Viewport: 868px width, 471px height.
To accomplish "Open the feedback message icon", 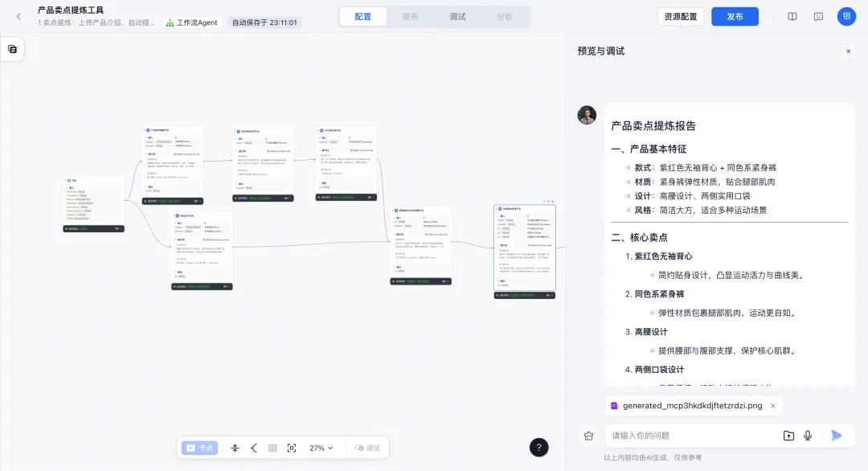I will click(x=818, y=17).
